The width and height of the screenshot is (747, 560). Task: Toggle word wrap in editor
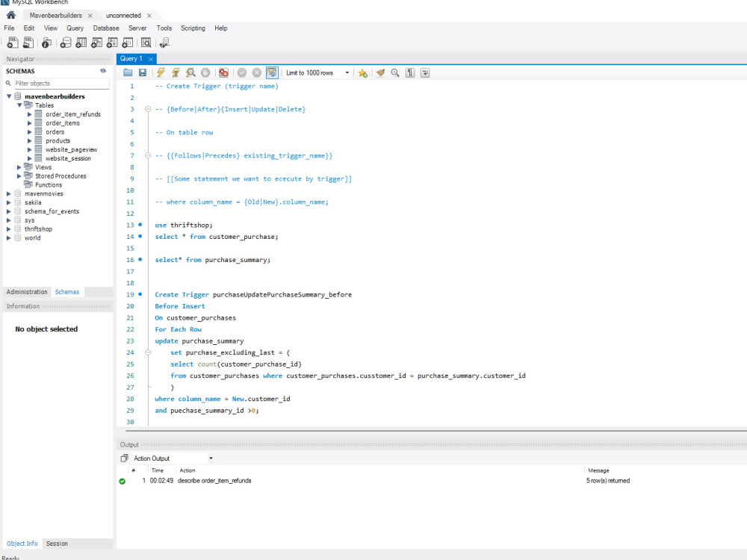tap(425, 73)
